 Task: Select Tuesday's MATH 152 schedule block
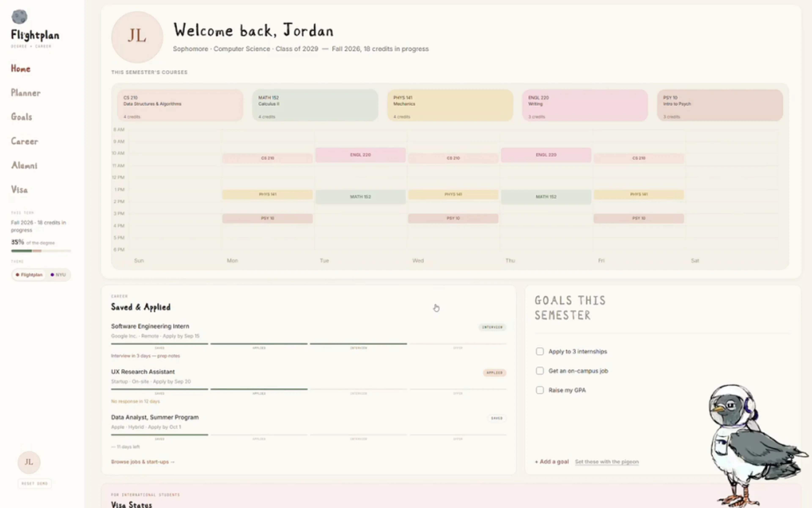[361, 197]
